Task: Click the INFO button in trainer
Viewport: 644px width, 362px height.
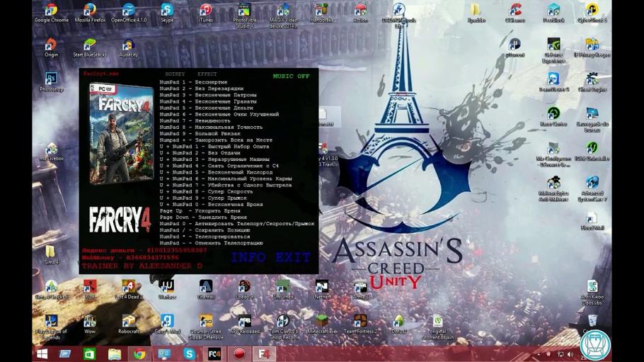Action: tap(249, 258)
